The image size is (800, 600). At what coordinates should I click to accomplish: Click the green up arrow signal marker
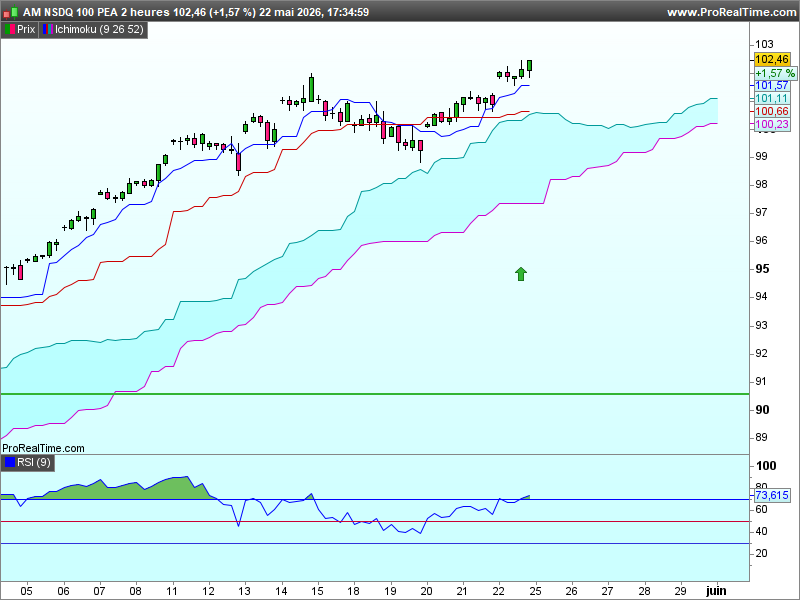(x=520, y=274)
